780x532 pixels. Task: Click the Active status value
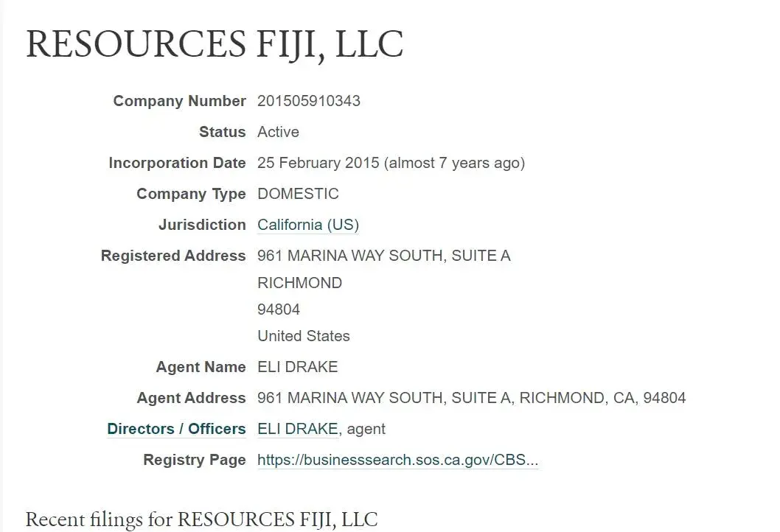point(278,132)
